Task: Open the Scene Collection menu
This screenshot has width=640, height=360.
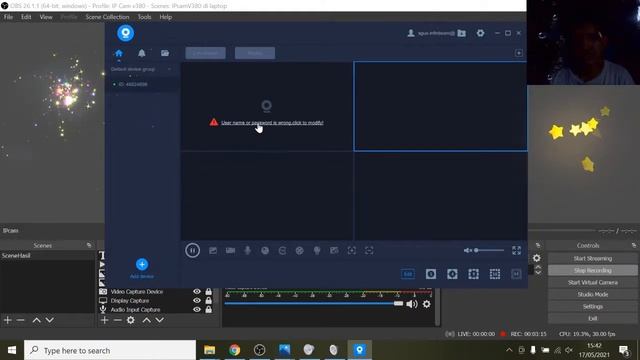Action: [x=107, y=17]
